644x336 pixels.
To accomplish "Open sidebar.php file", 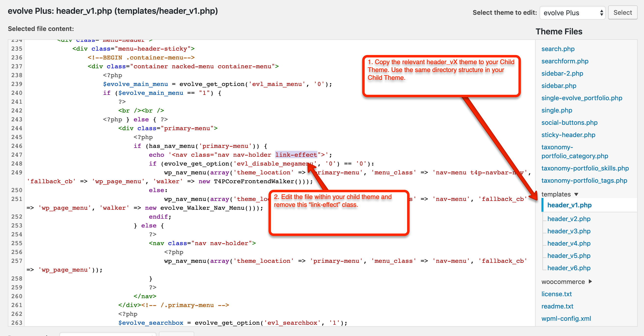I will pyautogui.click(x=558, y=86).
